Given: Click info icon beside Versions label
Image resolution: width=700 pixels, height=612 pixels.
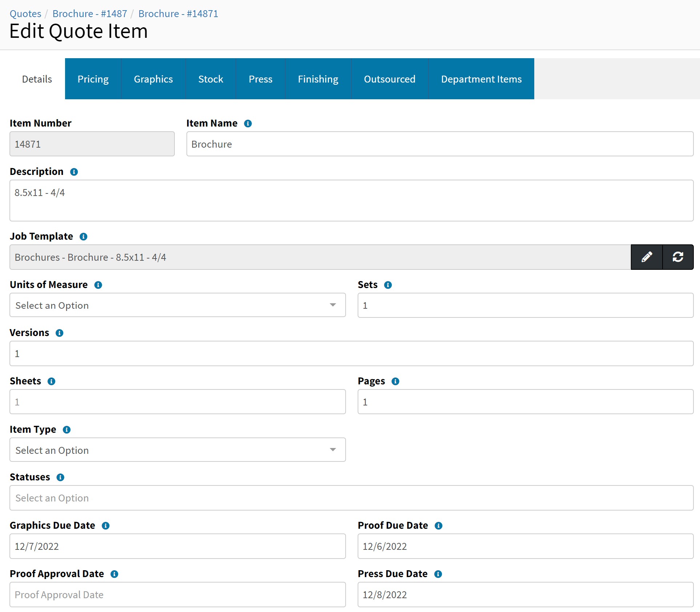Looking at the screenshot, I should (60, 333).
